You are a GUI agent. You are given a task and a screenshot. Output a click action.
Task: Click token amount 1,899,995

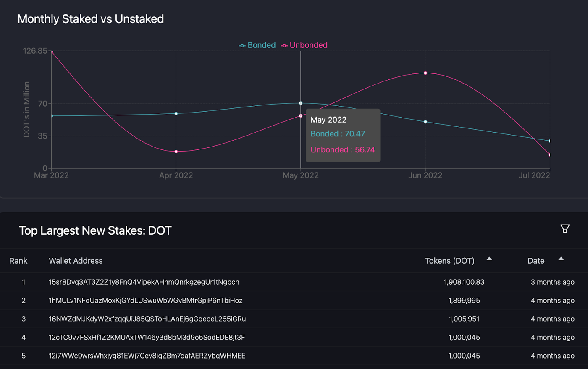coord(464,301)
